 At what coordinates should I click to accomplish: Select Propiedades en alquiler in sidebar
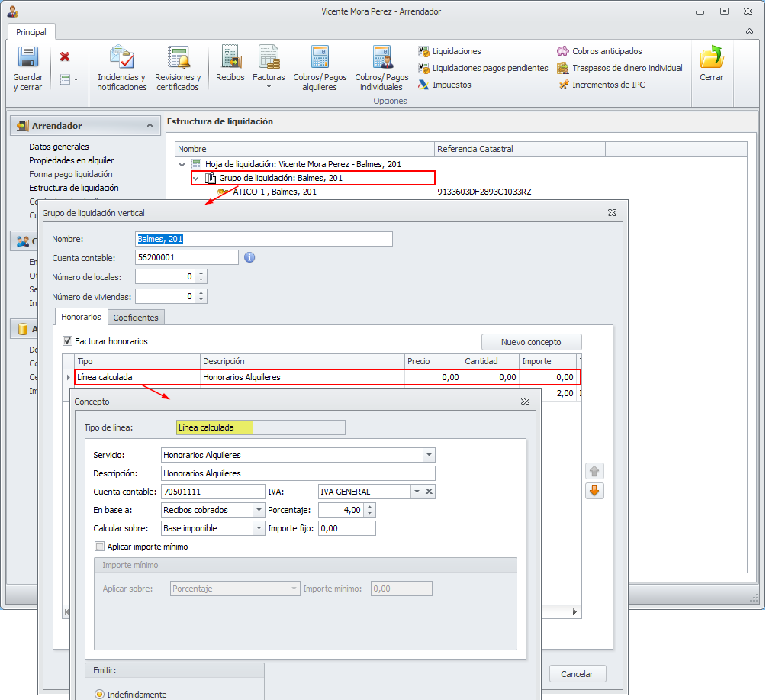click(x=71, y=160)
